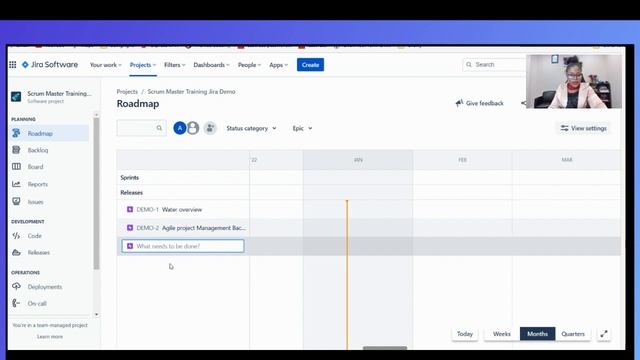Click the DEMO-1 purple epic icon
This screenshot has height=360, width=640.
(x=130, y=209)
